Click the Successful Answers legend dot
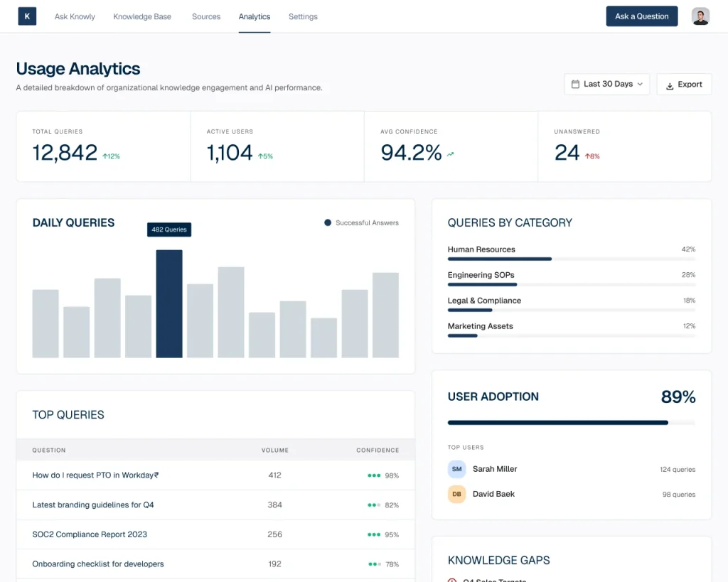The height and width of the screenshot is (582, 728). pyautogui.click(x=328, y=222)
